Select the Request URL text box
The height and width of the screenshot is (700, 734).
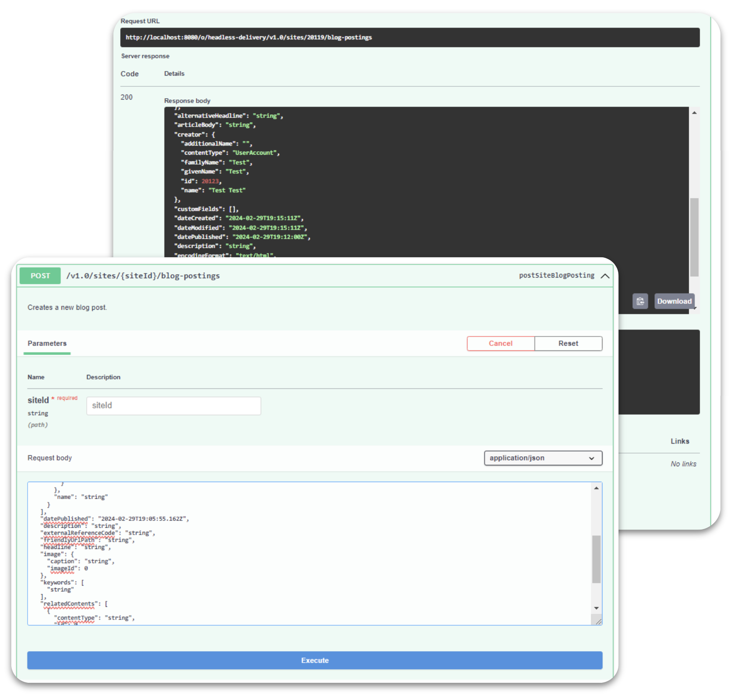409,38
